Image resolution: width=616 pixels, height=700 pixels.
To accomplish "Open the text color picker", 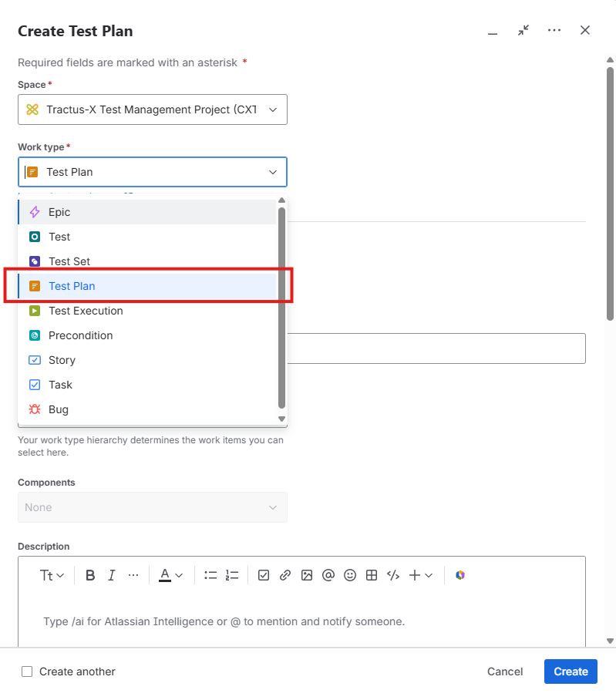I will 170,575.
